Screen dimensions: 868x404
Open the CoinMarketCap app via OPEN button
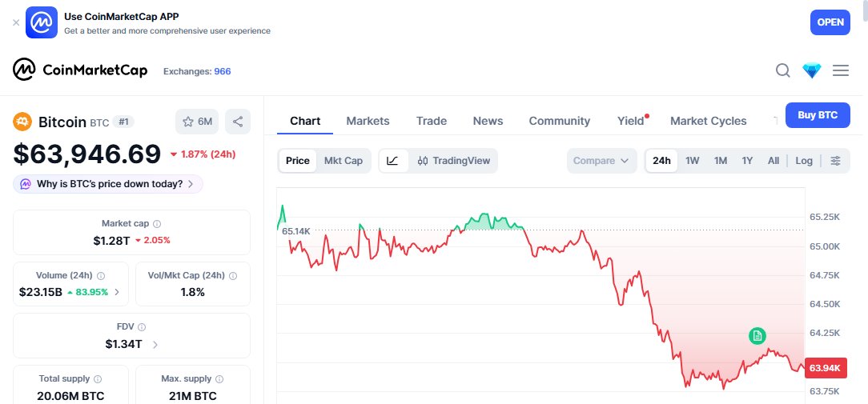pos(830,22)
